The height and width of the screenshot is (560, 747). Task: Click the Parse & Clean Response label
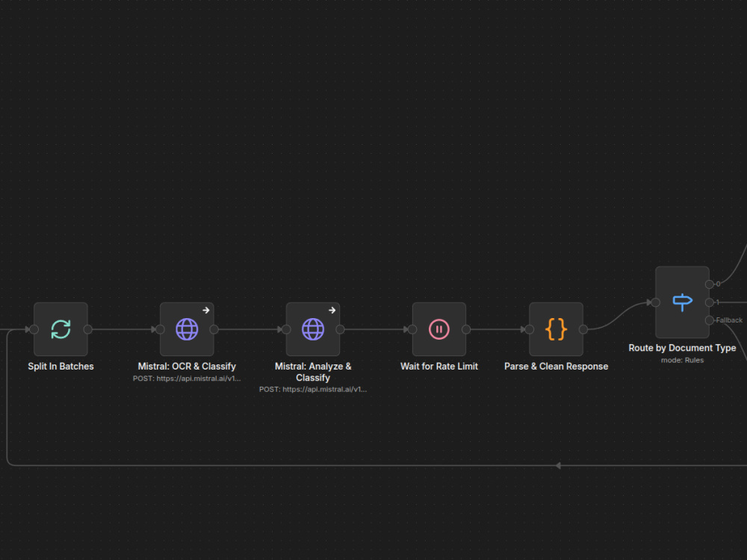click(556, 366)
